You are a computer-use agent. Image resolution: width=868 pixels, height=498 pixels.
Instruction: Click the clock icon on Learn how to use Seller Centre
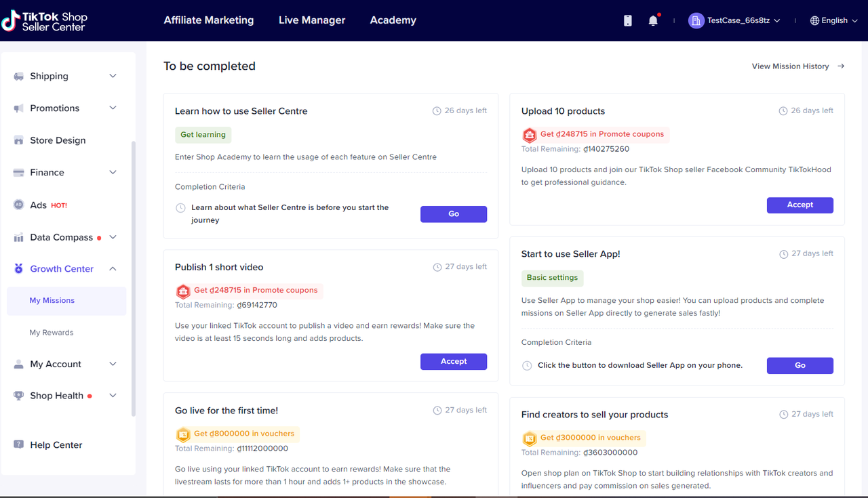click(x=437, y=111)
